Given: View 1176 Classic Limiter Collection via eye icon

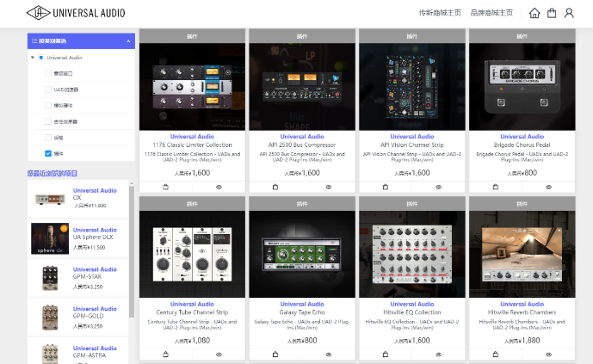Looking at the screenshot, I should coord(219,187).
